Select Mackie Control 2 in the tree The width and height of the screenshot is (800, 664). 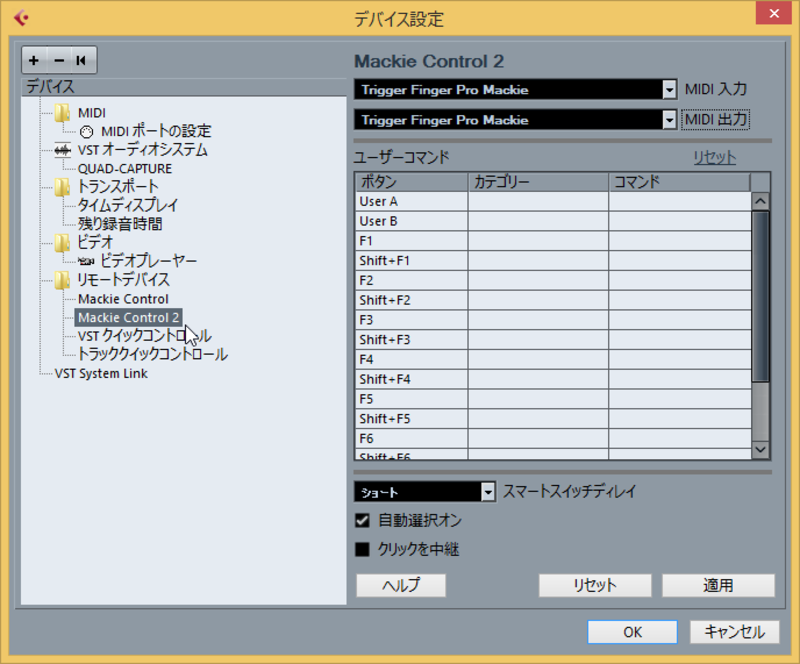[129, 317]
